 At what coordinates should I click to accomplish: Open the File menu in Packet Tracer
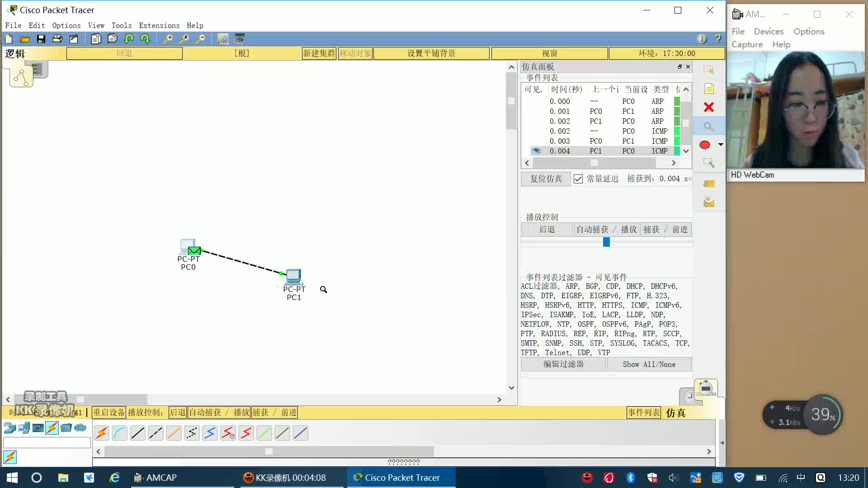13,26
